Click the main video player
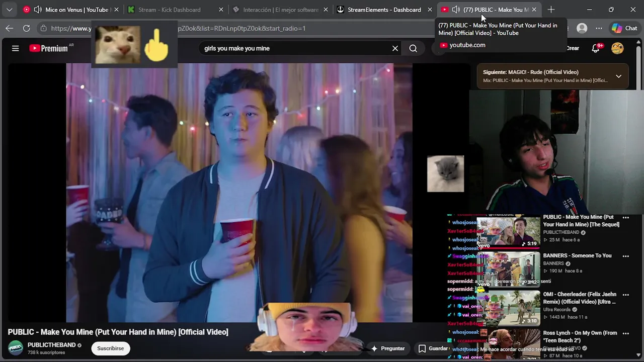The image size is (644, 362). (x=239, y=193)
